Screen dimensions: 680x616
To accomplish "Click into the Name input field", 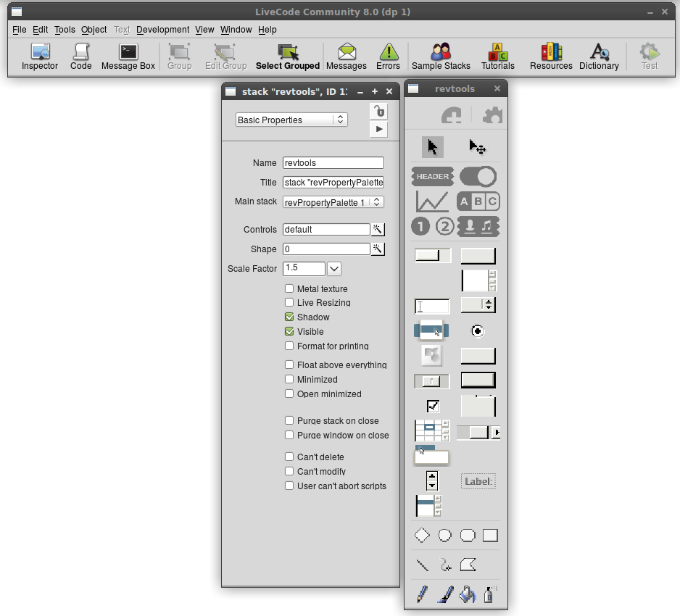I will click(x=333, y=163).
